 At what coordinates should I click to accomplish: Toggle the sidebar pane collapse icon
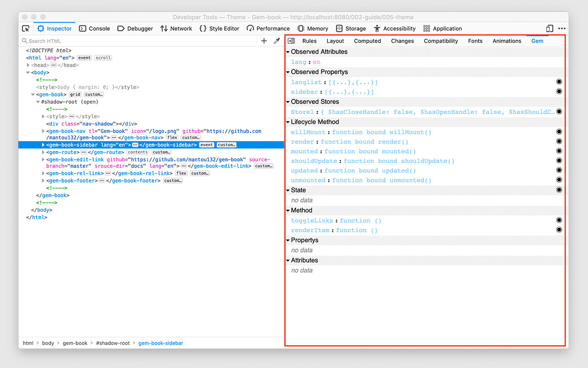click(x=291, y=41)
